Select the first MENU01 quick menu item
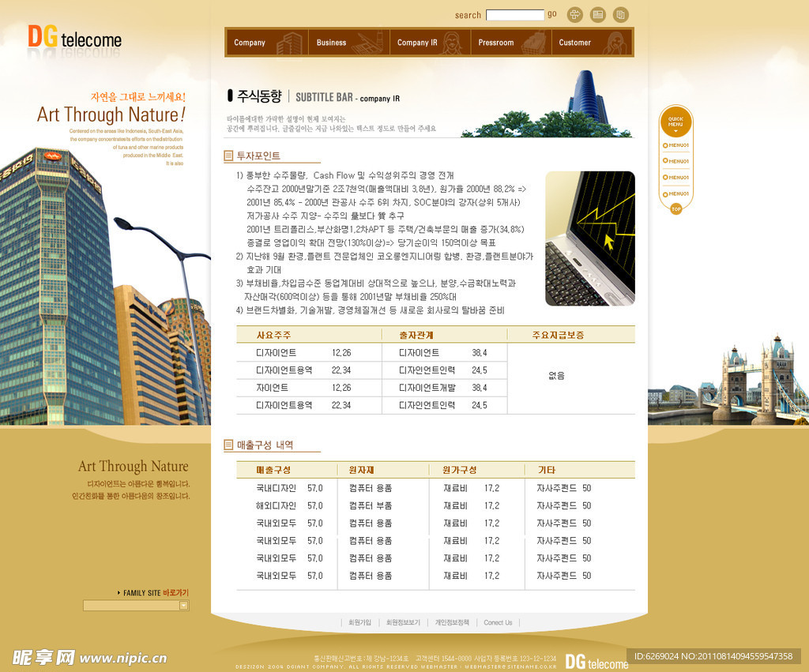 point(675,145)
